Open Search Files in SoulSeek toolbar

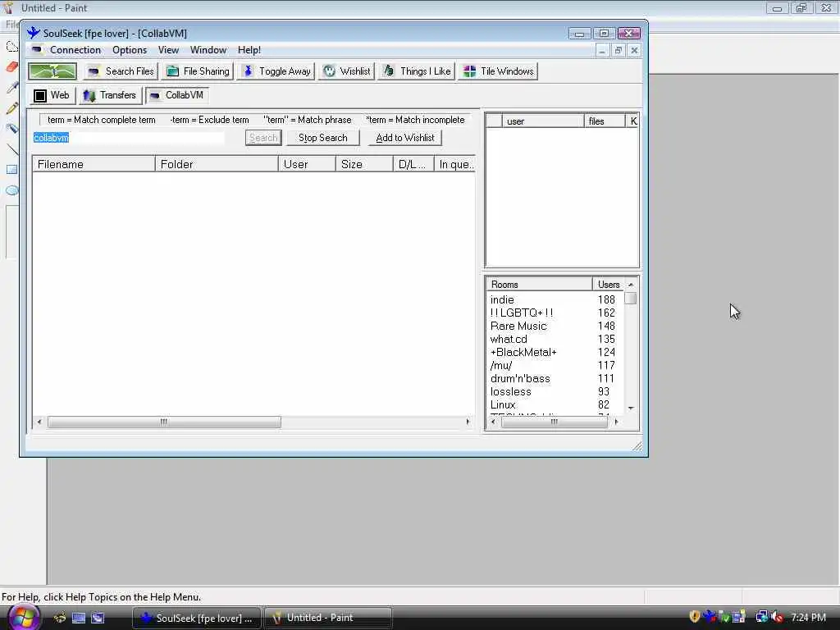tap(121, 71)
